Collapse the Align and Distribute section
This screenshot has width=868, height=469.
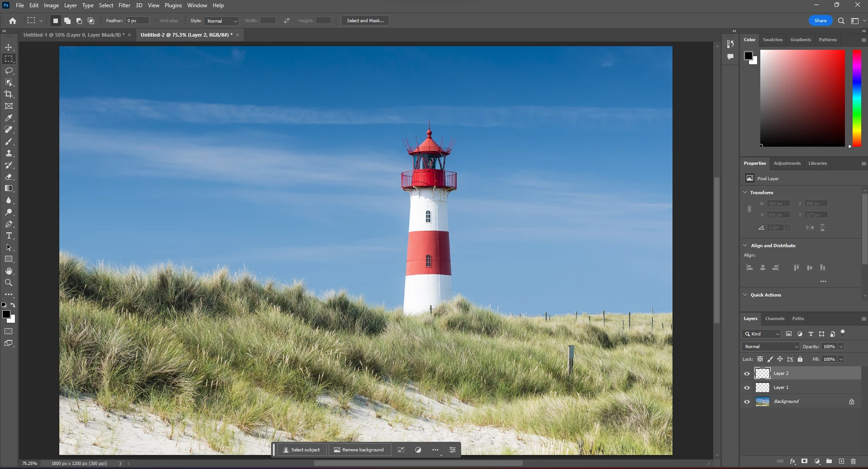(x=745, y=245)
